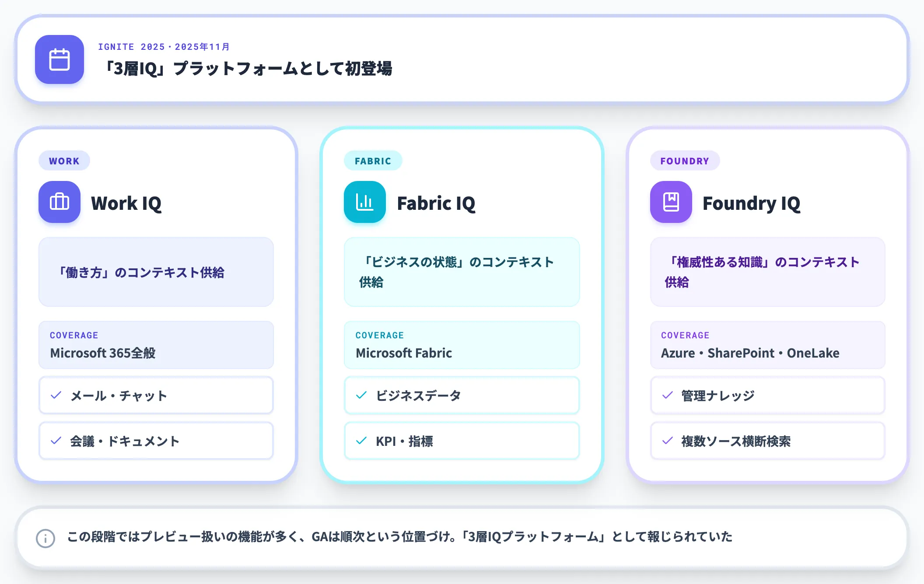This screenshot has height=584, width=924.
Task: Click the checkmark beside KPI・指標
Action: click(361, 441)
